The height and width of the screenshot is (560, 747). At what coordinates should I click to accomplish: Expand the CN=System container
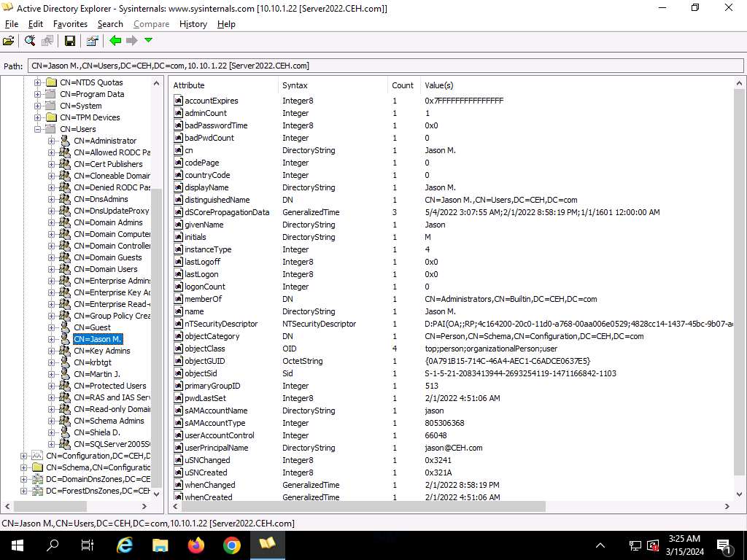38,106
